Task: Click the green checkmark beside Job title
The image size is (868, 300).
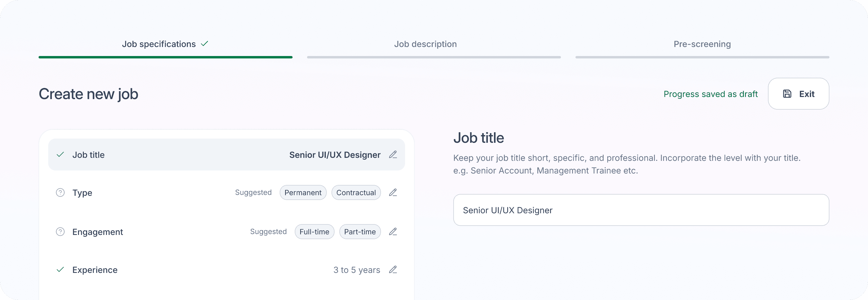Action: click(x=60, y=155)
